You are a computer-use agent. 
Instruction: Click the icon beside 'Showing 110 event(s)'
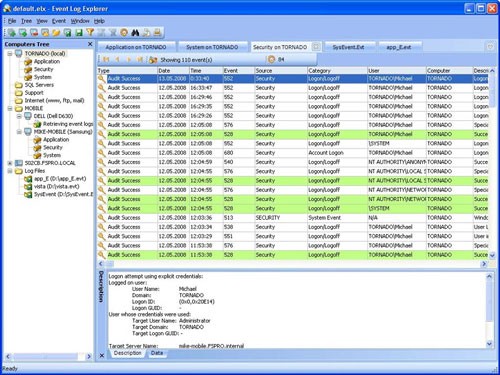[153, 60]
